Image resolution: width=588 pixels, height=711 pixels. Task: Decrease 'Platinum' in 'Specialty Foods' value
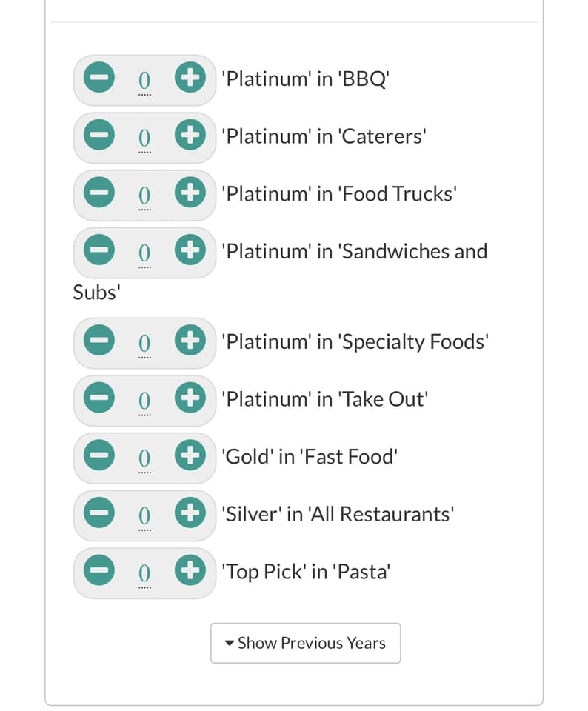click(98, 340)
